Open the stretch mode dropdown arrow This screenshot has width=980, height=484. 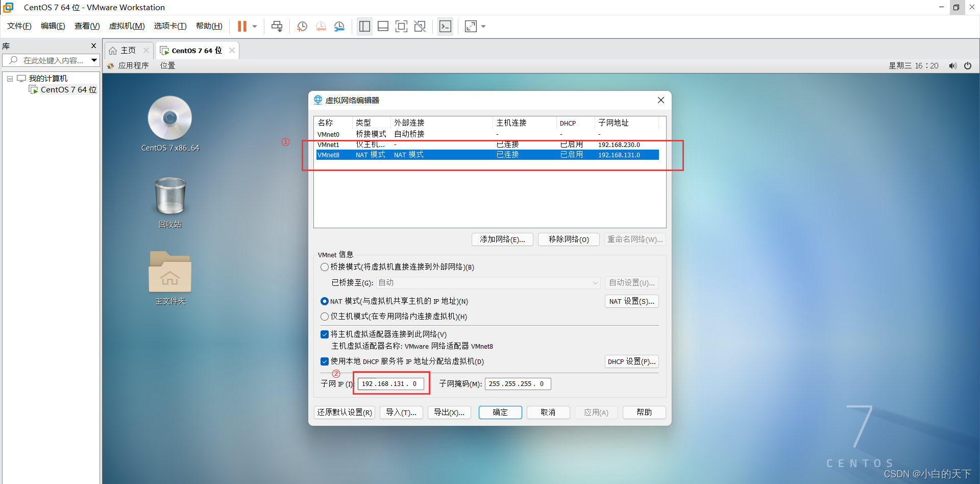click(x=483, y=26)
